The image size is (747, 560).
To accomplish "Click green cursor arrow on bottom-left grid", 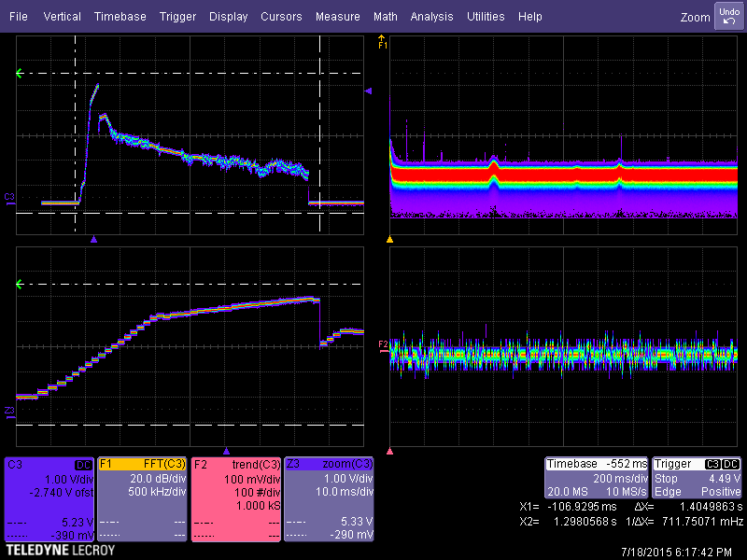I will point(20,284).
